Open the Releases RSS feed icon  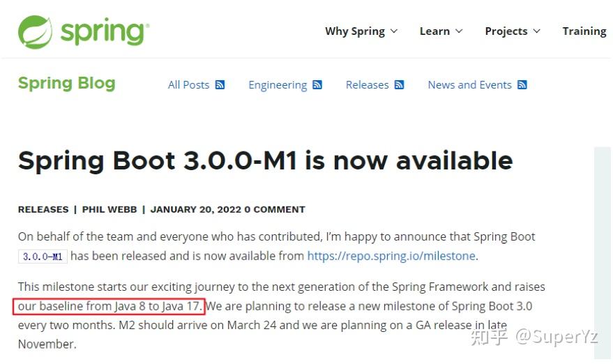click(400, 85)
